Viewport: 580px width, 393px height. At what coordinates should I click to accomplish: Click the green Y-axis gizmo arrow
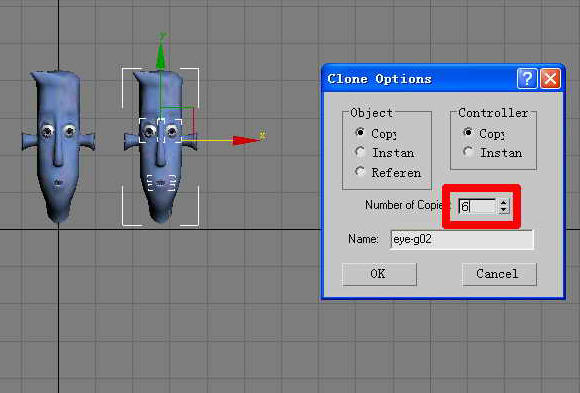point(161,56)
